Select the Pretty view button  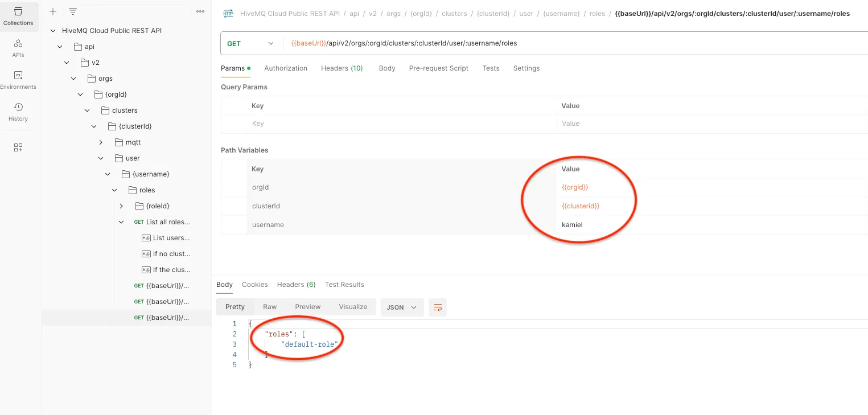(x=235, y=307)
